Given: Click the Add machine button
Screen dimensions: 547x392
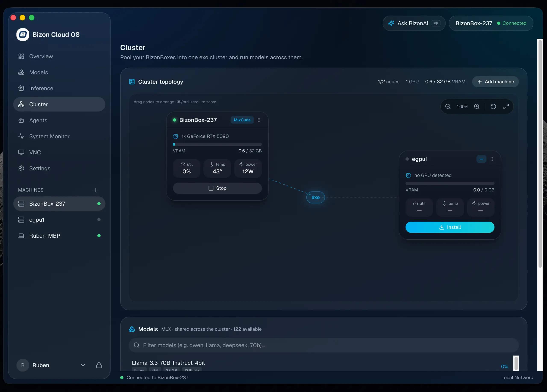Looking at the screenshot, I should pyautogui.click(x=495, y=82).
